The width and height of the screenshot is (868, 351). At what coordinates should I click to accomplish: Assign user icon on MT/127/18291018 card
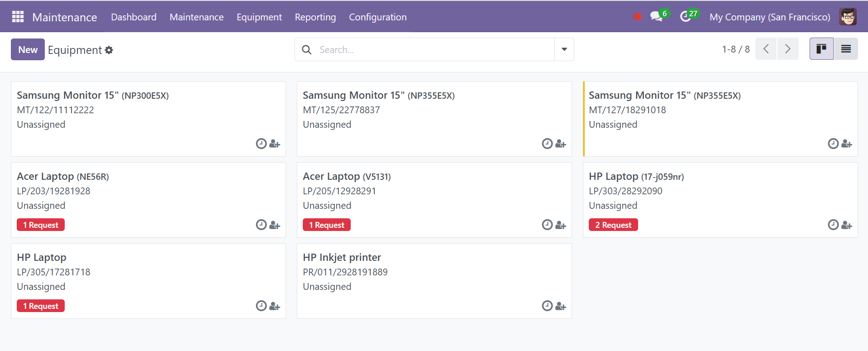coord(847,144)
